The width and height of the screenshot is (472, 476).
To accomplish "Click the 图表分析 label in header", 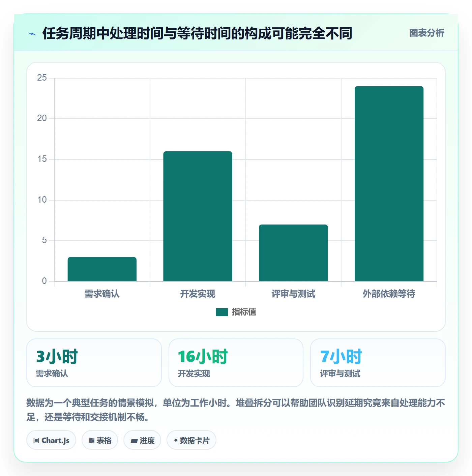I will click(x=427, y=33).
